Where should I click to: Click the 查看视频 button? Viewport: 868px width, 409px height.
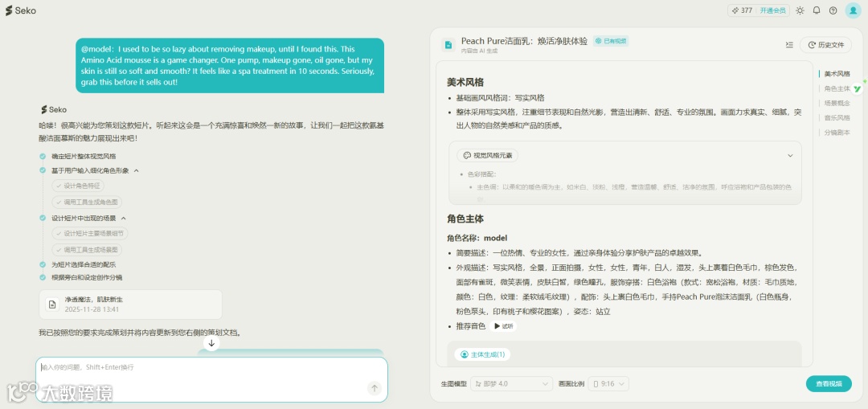point(828,383)
